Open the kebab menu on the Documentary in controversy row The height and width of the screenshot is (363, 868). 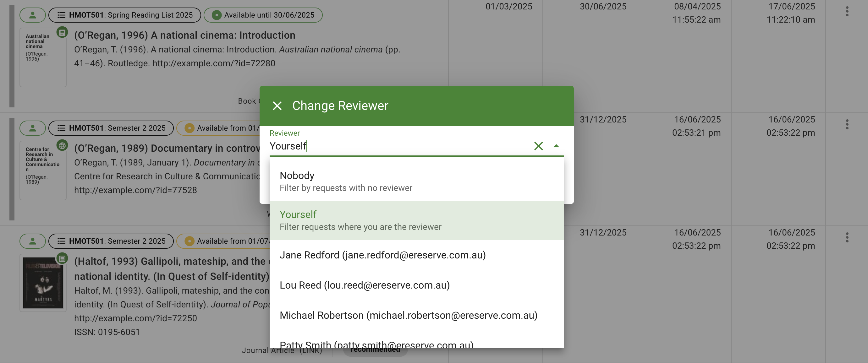pyautogui.click(x=848, y=124)
